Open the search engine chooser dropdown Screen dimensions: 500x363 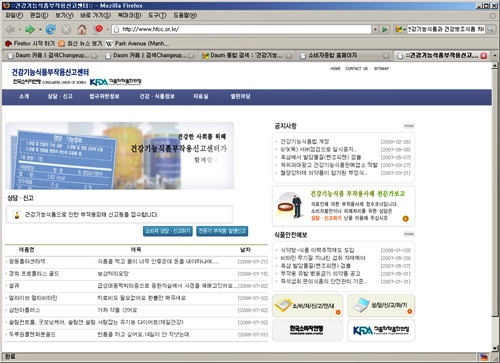(x=404, y=29)
